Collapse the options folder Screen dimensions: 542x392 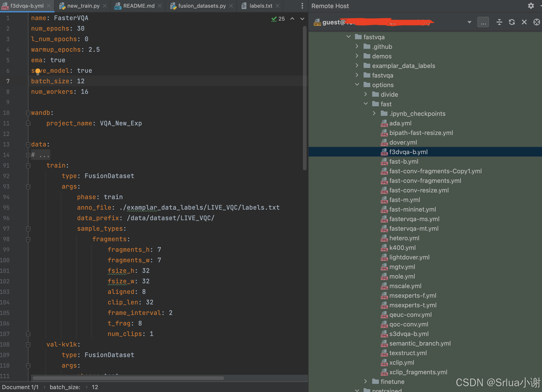(x=357, y=85)
